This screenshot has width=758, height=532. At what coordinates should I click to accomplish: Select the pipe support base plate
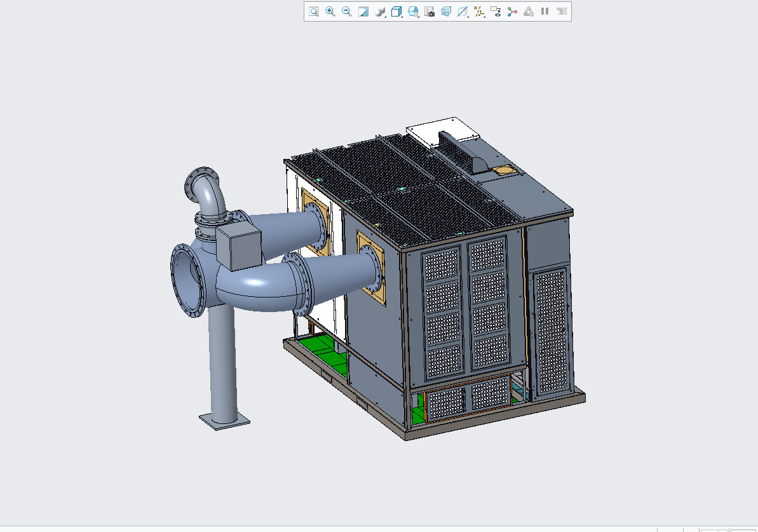coord(225,421)
